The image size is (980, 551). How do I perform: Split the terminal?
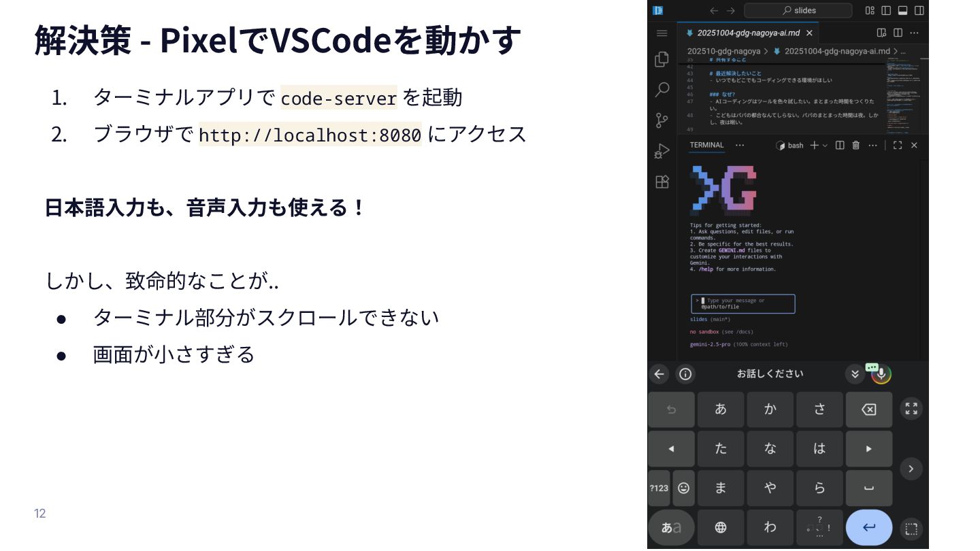pos(840,146)
